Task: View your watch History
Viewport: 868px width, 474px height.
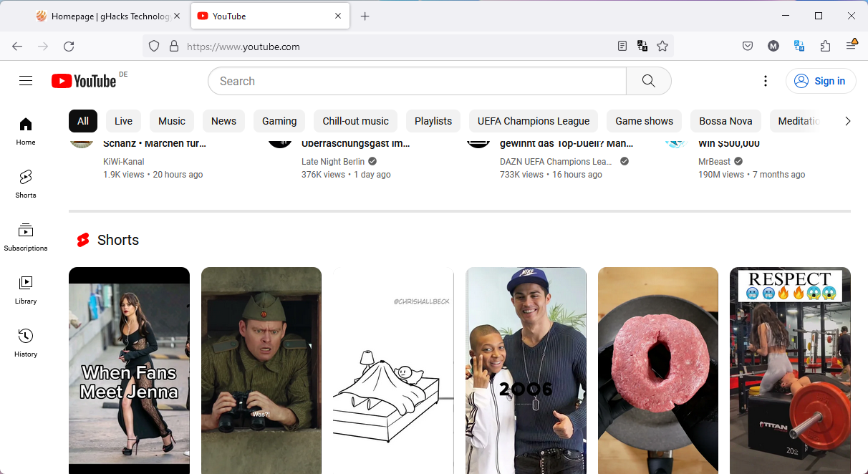Action: [26, 342]
